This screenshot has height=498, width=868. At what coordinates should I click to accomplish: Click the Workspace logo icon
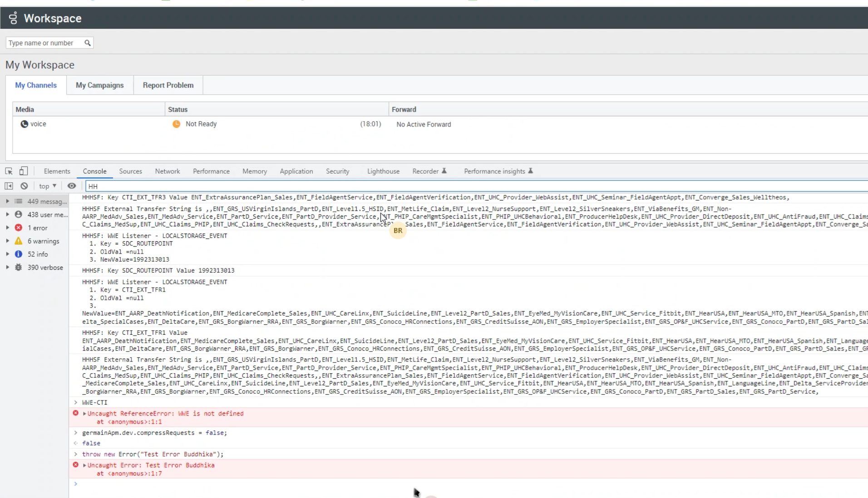point(13,18)
